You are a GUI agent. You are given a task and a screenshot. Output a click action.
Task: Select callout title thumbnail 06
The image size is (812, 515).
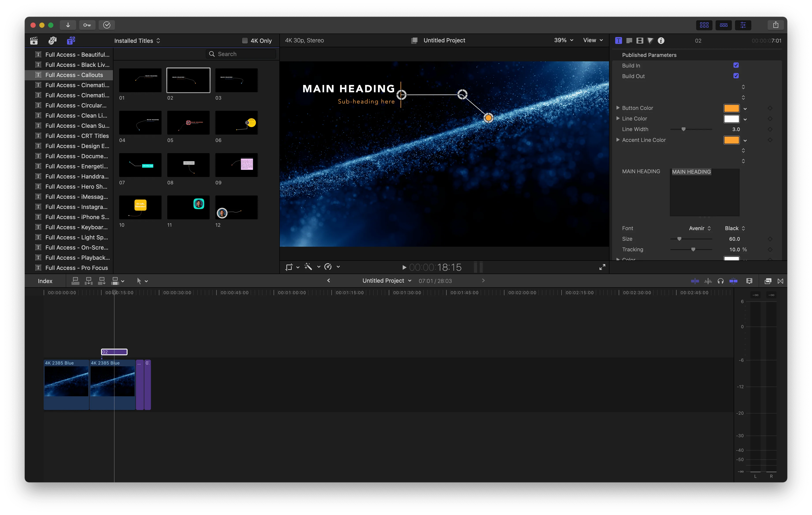236,122
